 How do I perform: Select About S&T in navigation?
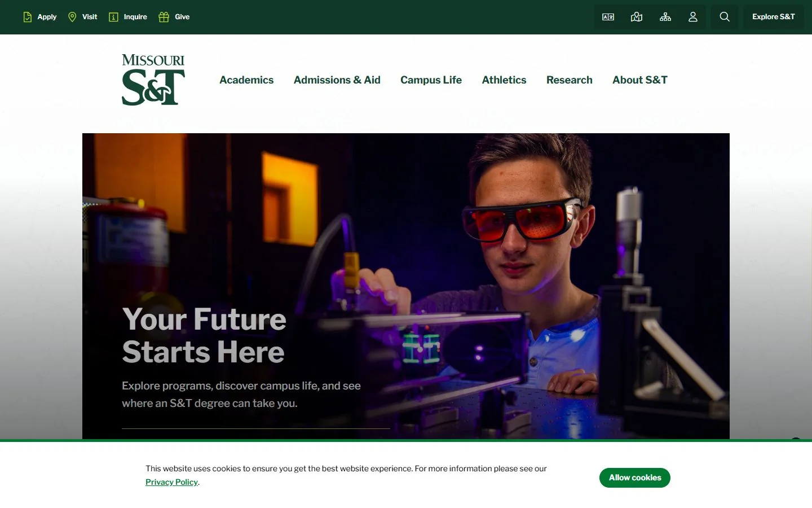tap(640, 80)
